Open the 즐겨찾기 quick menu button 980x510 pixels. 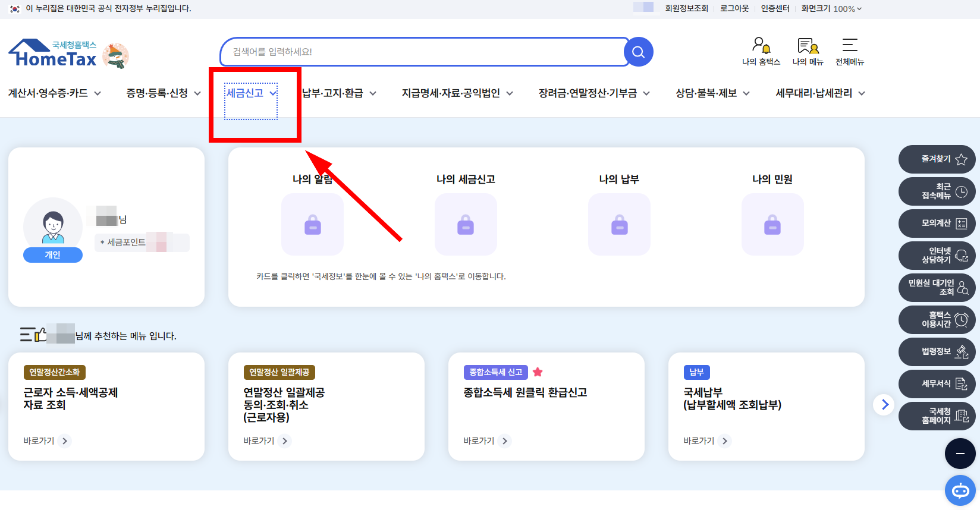tap(937, 159)
